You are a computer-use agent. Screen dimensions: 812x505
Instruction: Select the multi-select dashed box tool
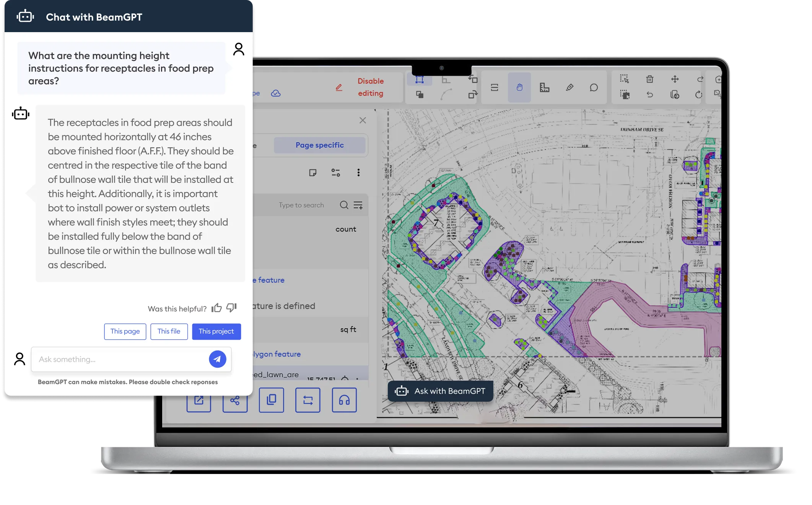tap(624, 94)
